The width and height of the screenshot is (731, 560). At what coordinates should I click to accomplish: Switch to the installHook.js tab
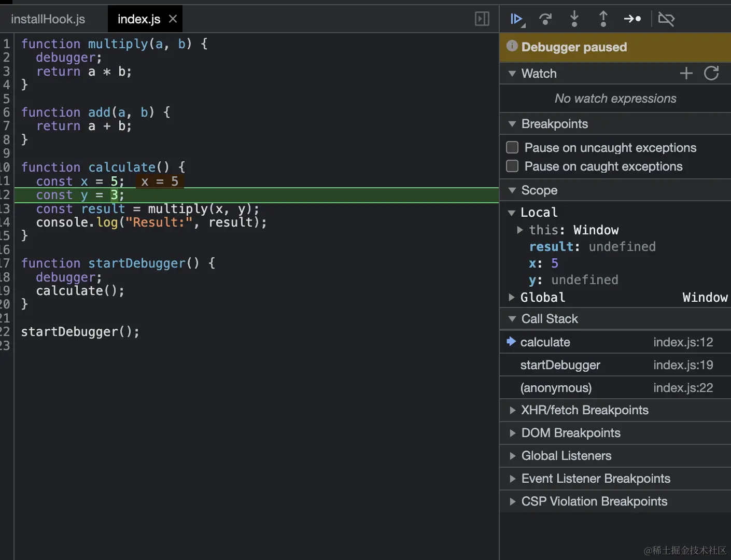[x=48, y=19]
